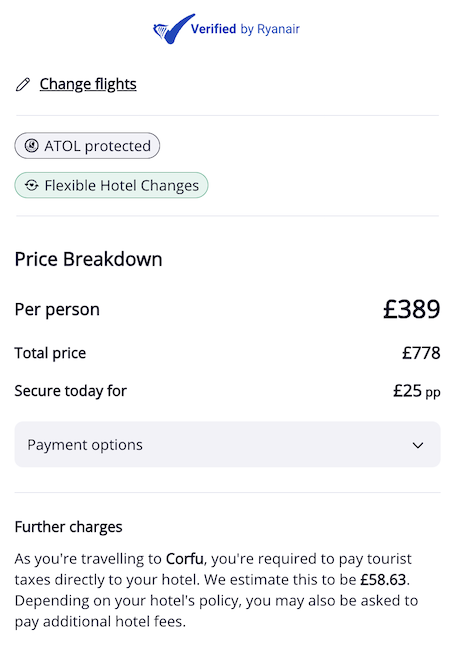Open the Change flights link
The width and height of the screenshot is (454, 651).
[x=88, y=84]
